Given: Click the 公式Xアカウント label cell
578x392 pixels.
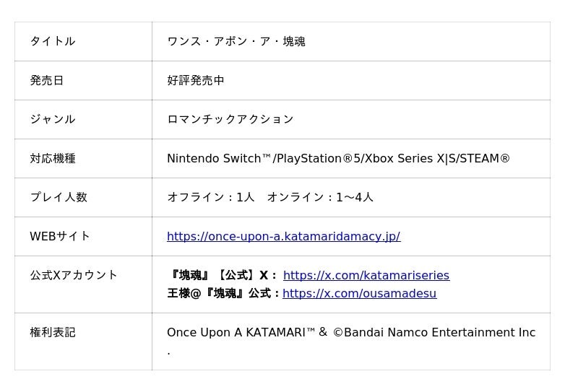Looking at the screenshot, I should tap(74, 275).
